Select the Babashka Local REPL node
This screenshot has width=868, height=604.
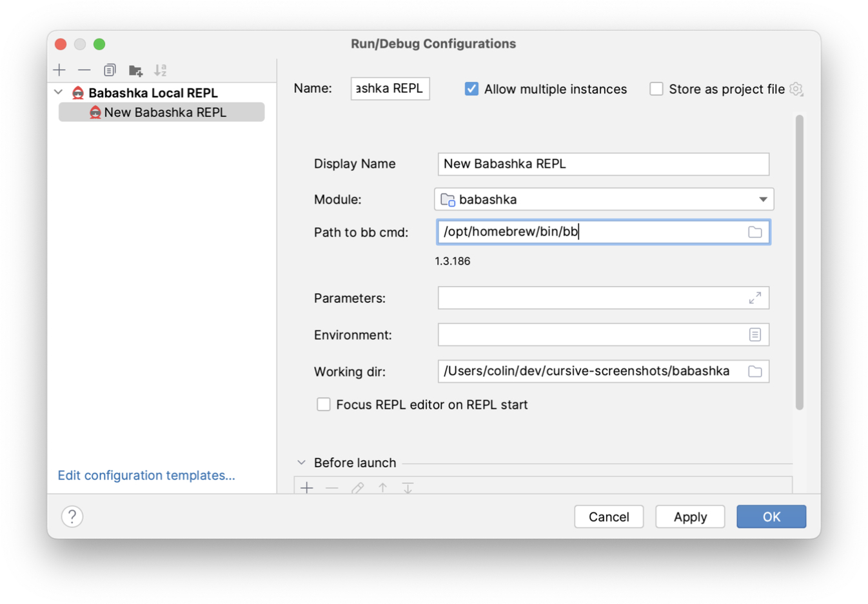153,93
